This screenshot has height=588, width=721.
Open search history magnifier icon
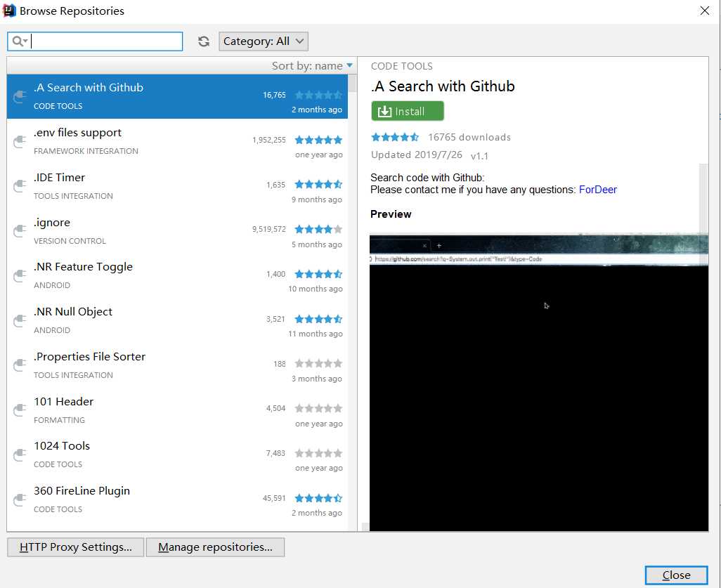click(19, 41)
